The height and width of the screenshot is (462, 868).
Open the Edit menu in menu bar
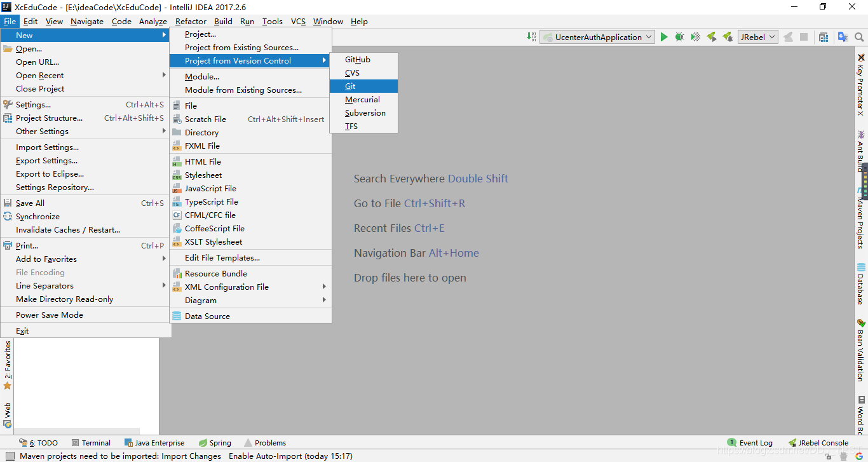[x=31, y=21]
